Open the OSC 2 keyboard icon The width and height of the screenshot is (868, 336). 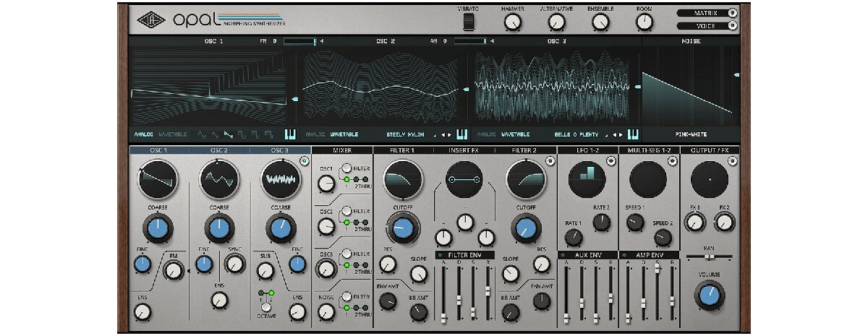pyautogui.click(x=460, y=134)
